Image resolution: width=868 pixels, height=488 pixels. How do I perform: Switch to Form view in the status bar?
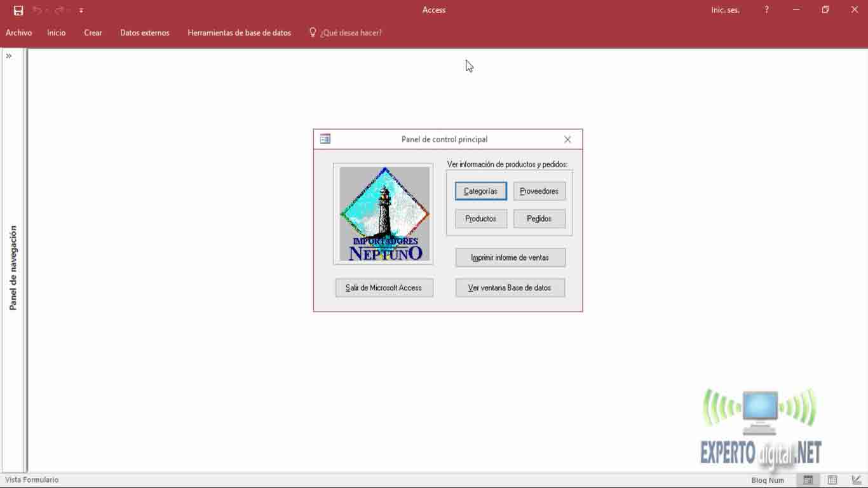coord(808,480)
